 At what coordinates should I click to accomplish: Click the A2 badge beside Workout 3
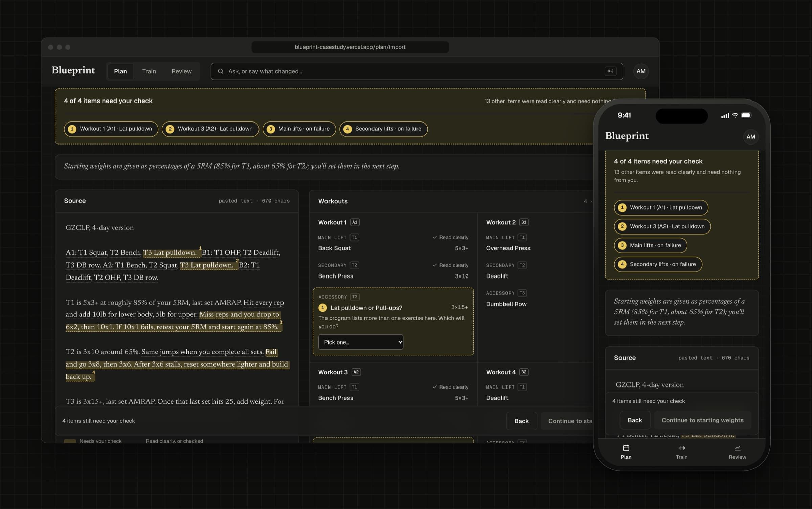click(x=356, y=372)
